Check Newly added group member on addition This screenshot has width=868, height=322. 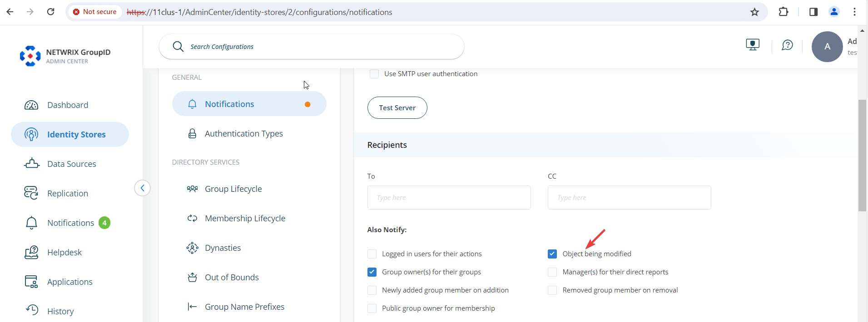(372, 290)
